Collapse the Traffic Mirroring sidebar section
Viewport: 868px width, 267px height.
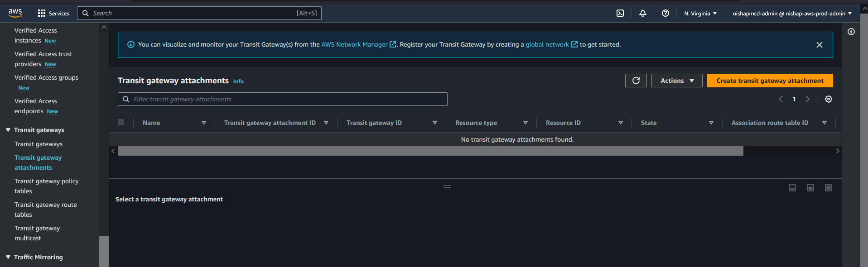point(8,257)
